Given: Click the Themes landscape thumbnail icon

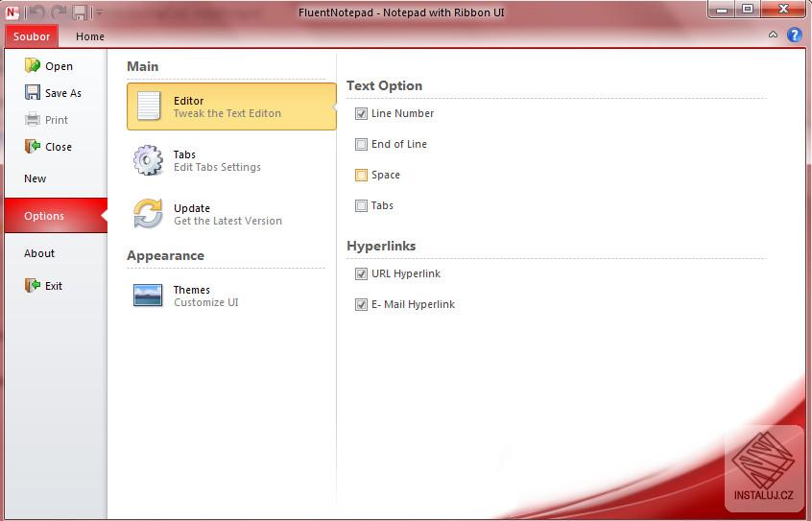Looking at the screenshot, I should (x=148, y=296).
